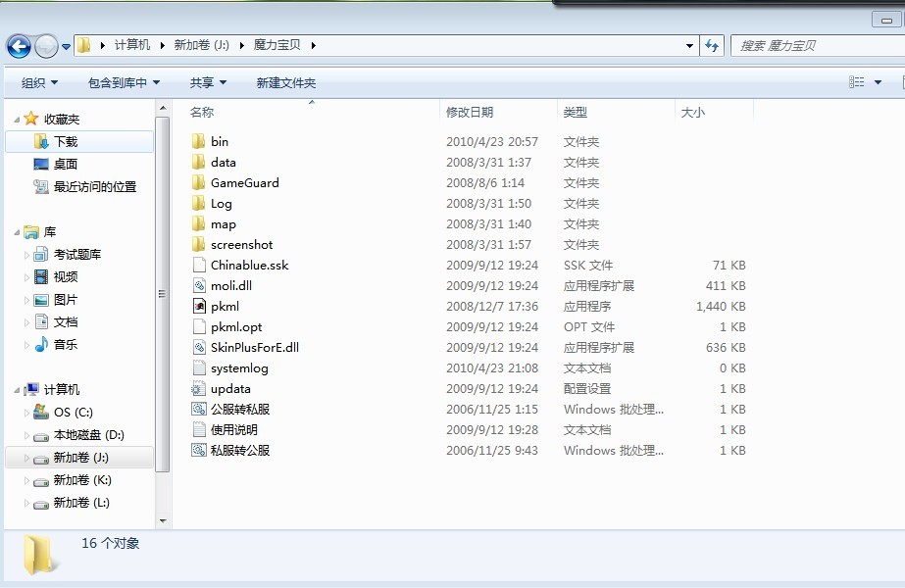Open the OS (C:) drive icon
The height and width of the screenshot is (588, 905).
[40, 413]
